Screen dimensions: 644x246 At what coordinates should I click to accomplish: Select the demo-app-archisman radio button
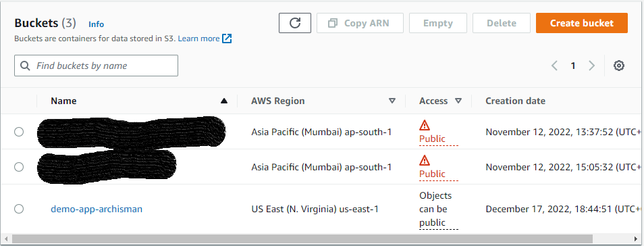19,209
